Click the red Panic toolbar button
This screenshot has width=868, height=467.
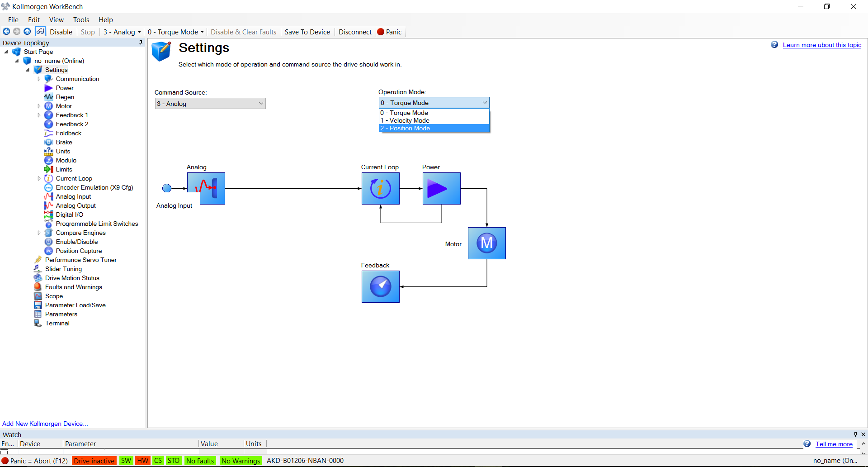tap(390, 32)
